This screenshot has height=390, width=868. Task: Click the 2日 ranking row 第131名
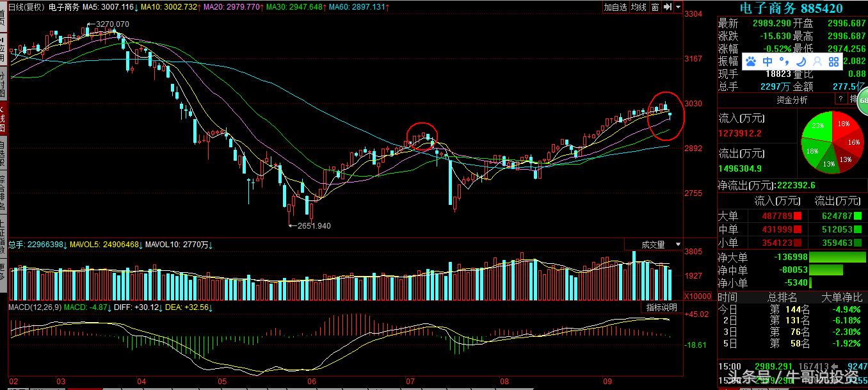click(x=792, y=320)
